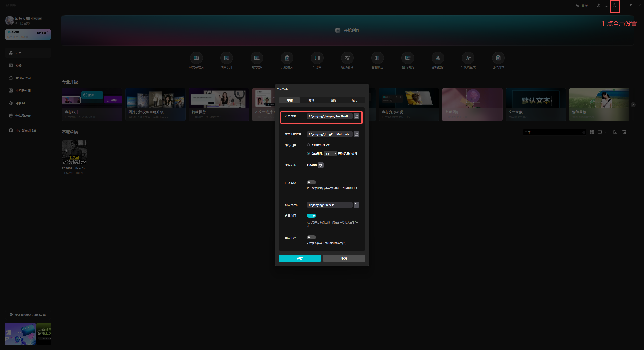Screen dimensions: 644x350
Task: Switch to the 通用 settings tab
Action: (354, 100)
